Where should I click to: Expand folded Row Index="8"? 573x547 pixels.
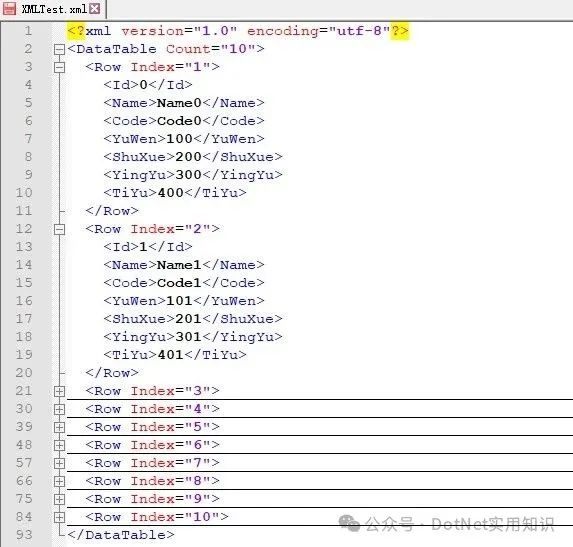pyautogui.click(x=59, y=481)
